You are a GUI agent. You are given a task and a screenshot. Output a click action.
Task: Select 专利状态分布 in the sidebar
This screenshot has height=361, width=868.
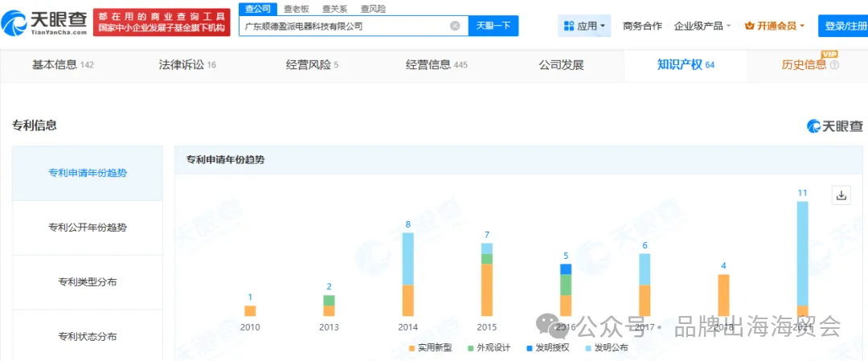coord(88,335)
